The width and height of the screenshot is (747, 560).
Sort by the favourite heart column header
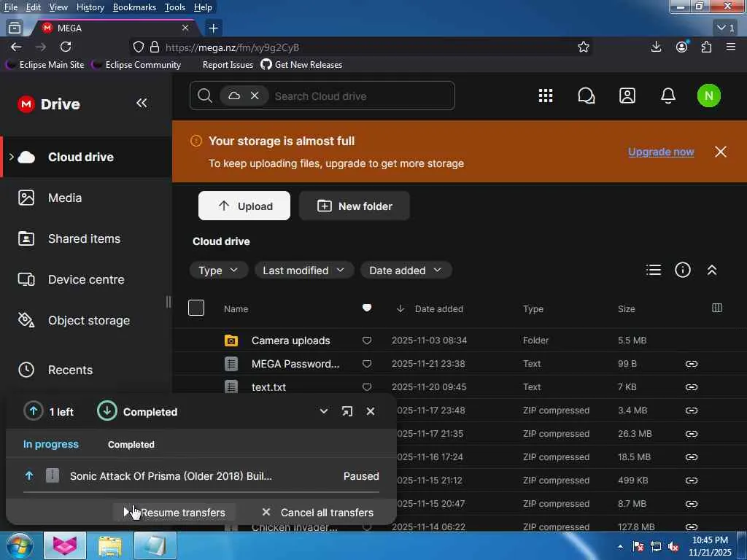click(366, 308)
